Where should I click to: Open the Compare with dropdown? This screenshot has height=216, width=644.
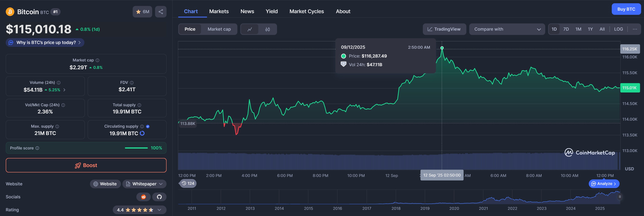click(x=507, y=29)
